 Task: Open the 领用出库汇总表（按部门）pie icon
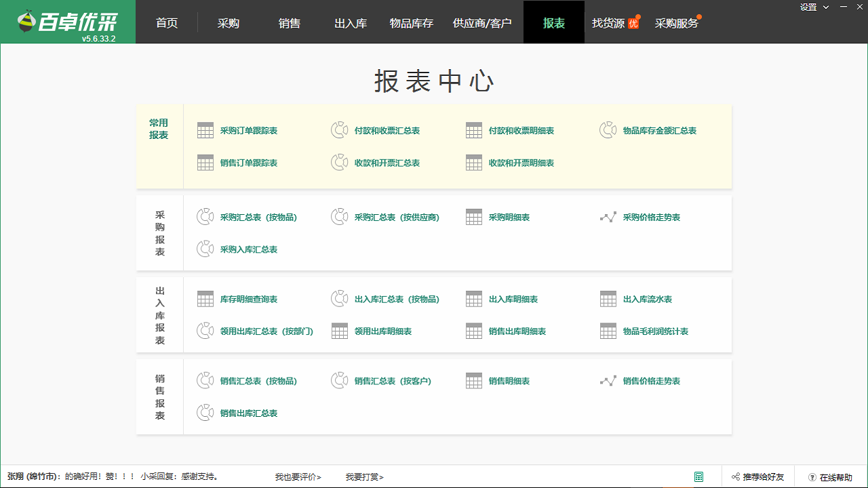pos(205,331)
